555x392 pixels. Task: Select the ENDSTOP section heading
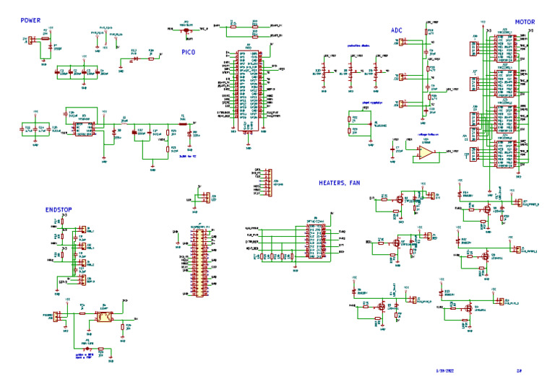pyautogui.click(x=59, y=210)
